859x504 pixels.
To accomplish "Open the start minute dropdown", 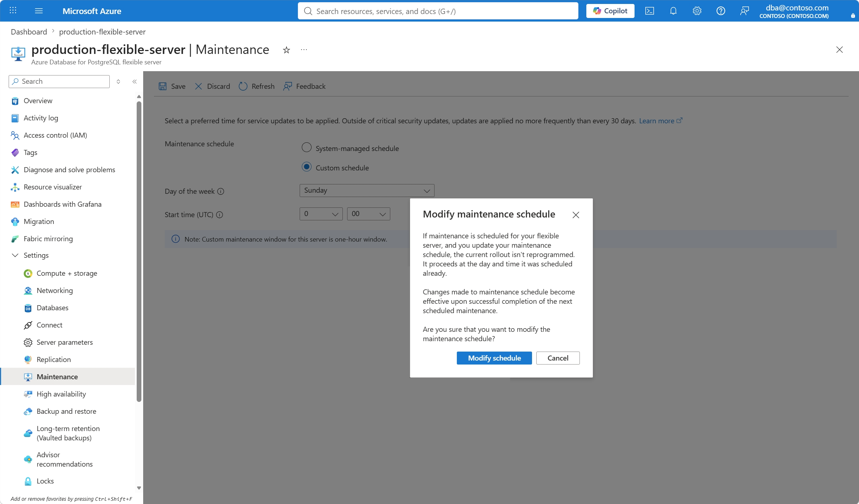I will tap(368, 214).
